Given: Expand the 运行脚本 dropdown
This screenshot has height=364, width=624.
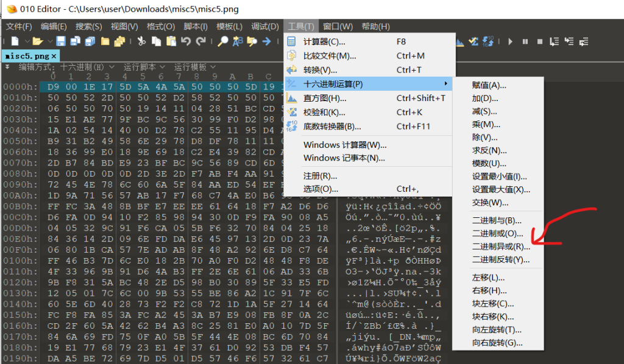Looking at the screenshot, I should click(144, 66).
